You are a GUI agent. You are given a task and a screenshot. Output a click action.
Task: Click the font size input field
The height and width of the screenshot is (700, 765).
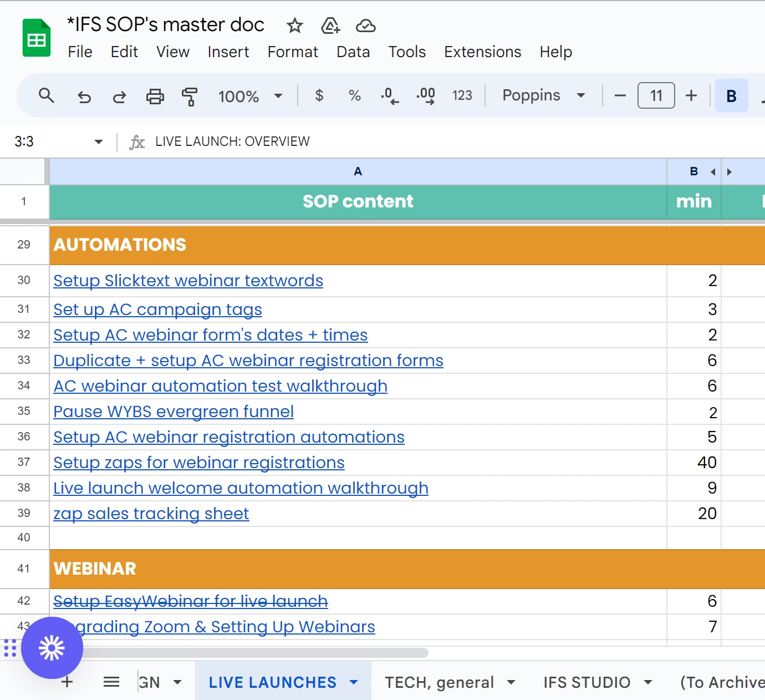click(656, 96)
